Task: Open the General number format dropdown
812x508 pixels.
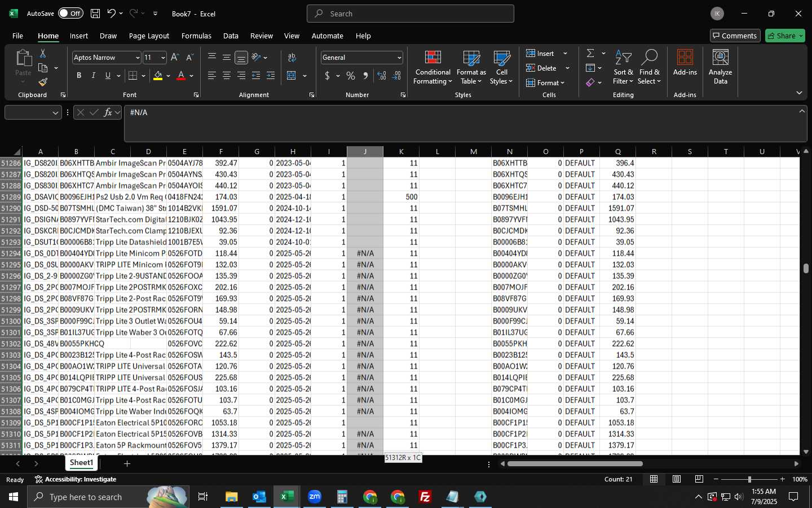Action: point(399,58)
